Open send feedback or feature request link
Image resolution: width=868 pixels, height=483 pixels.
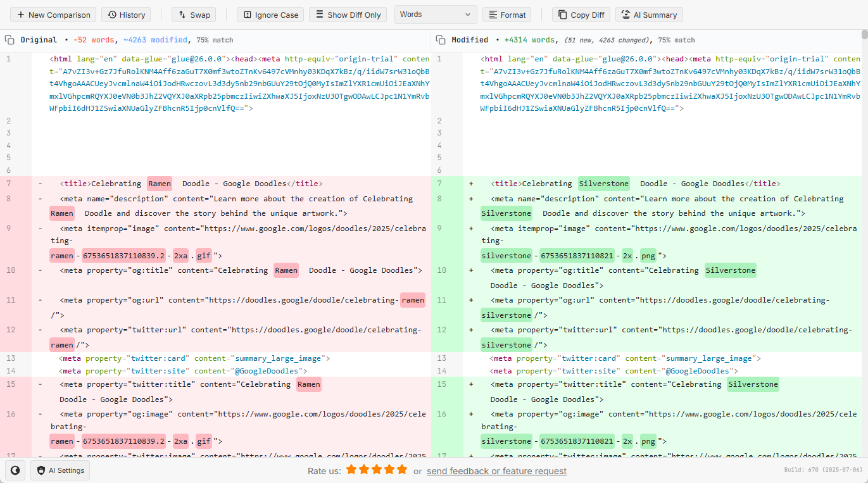click(x=496, y=471)
